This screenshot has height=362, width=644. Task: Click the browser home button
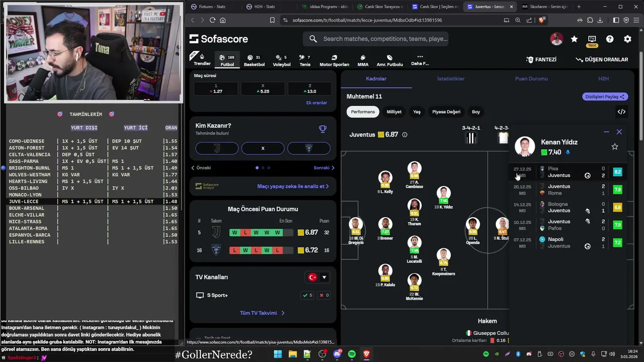click(x=223, y=20)
